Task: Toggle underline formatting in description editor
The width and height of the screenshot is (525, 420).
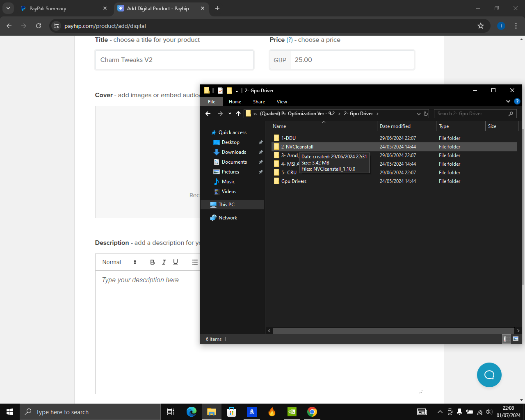Action: [176, 262]
